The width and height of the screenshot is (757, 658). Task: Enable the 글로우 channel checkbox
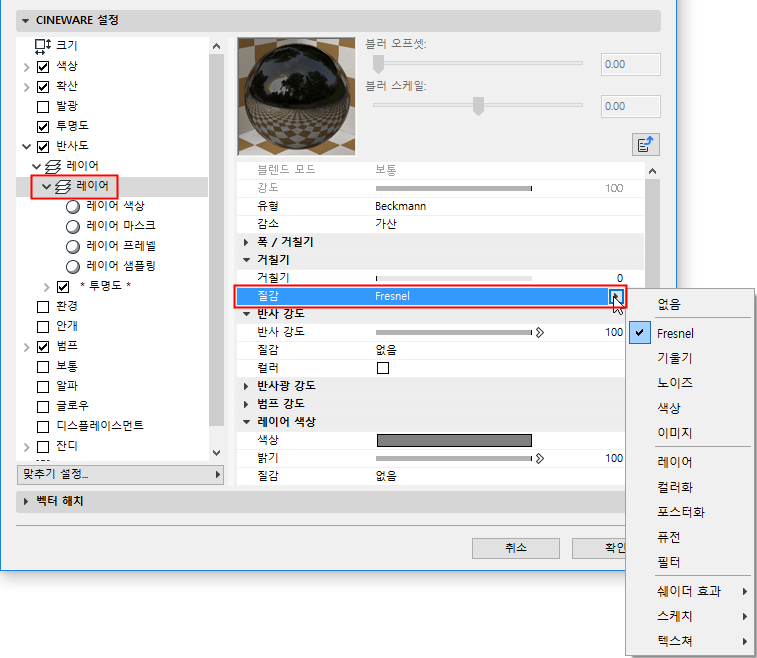43,406
